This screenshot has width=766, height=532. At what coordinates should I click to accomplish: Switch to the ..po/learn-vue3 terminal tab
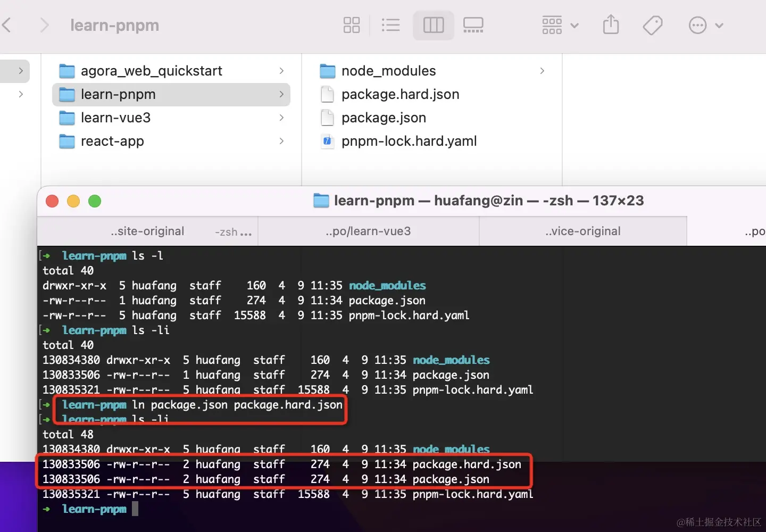coord(369,231)
